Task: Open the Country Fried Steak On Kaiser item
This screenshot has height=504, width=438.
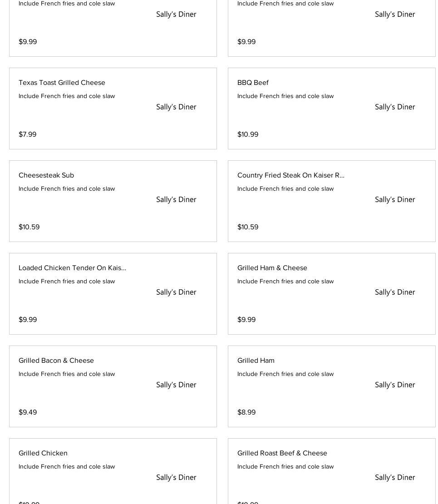Action: click(x=290, y=175)
